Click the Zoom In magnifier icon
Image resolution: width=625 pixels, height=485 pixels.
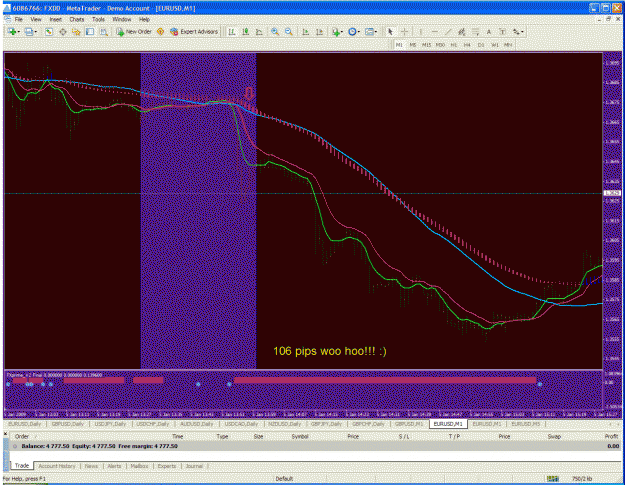(x=275, y=32)
